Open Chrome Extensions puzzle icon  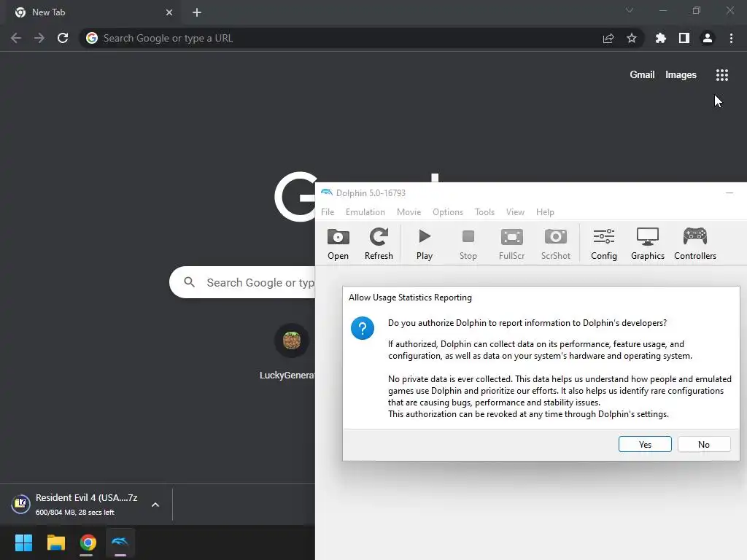[660, 38]
